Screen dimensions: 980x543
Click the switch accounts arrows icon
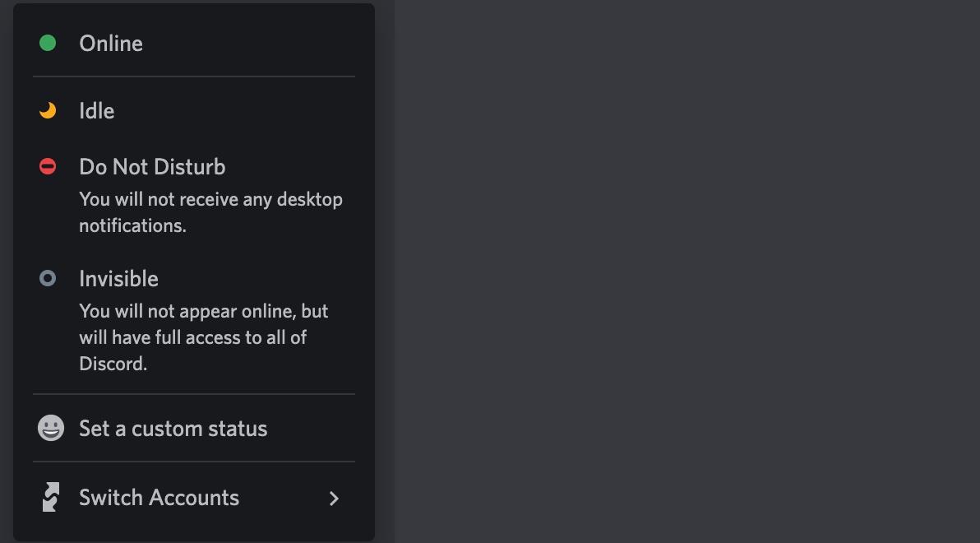click(x=50, y=497)
